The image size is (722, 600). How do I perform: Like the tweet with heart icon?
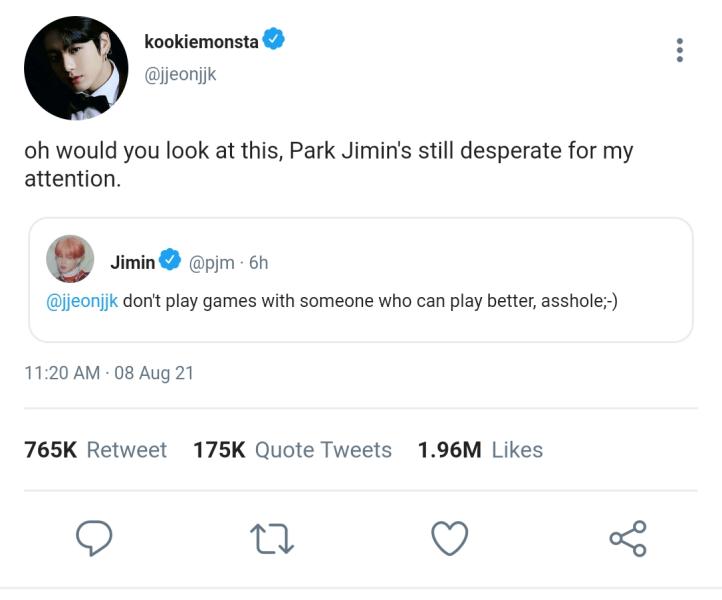click(x=449, y=538)
